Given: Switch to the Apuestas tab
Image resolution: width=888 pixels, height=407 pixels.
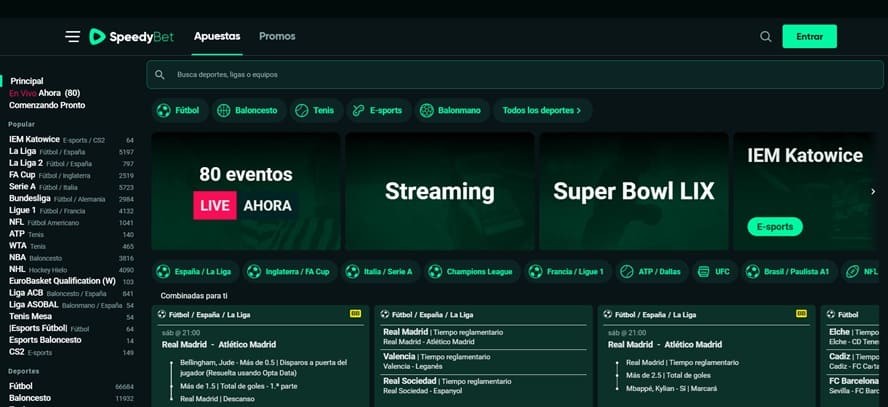Looking at the screenshot, I should coord(217,36).
